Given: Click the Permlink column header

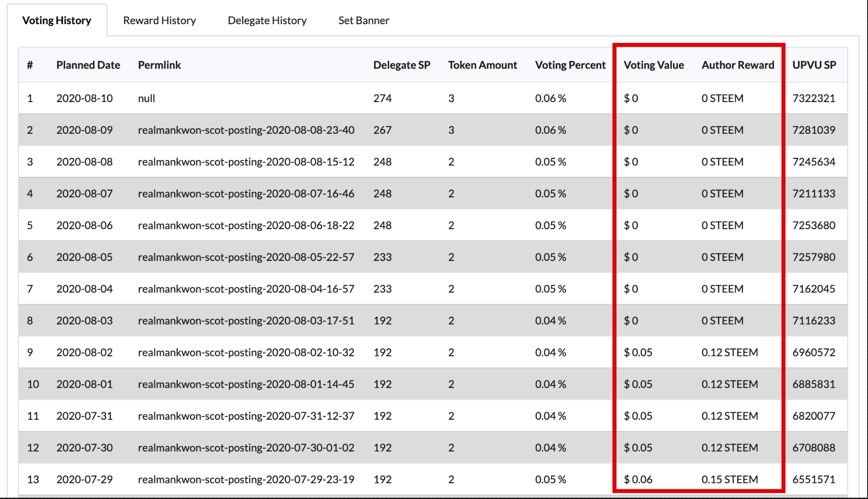Looking at the screenshot, I should [x=159, y=65].
